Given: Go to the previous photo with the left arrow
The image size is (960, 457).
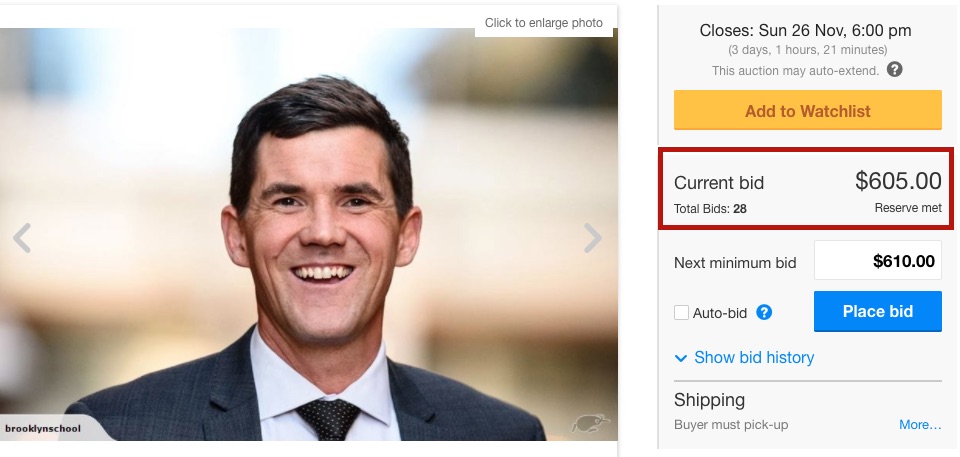Looking at the screenshot, I should (x=22, y=238).
